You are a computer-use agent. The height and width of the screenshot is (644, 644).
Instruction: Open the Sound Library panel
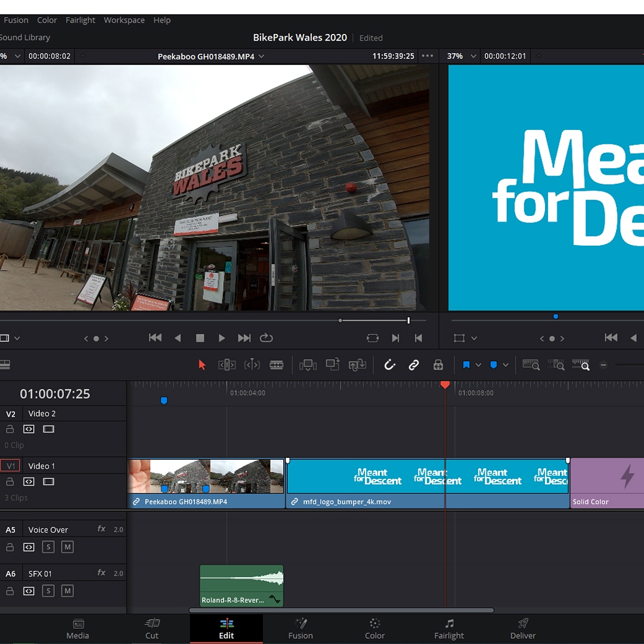[x=24, y=38]
